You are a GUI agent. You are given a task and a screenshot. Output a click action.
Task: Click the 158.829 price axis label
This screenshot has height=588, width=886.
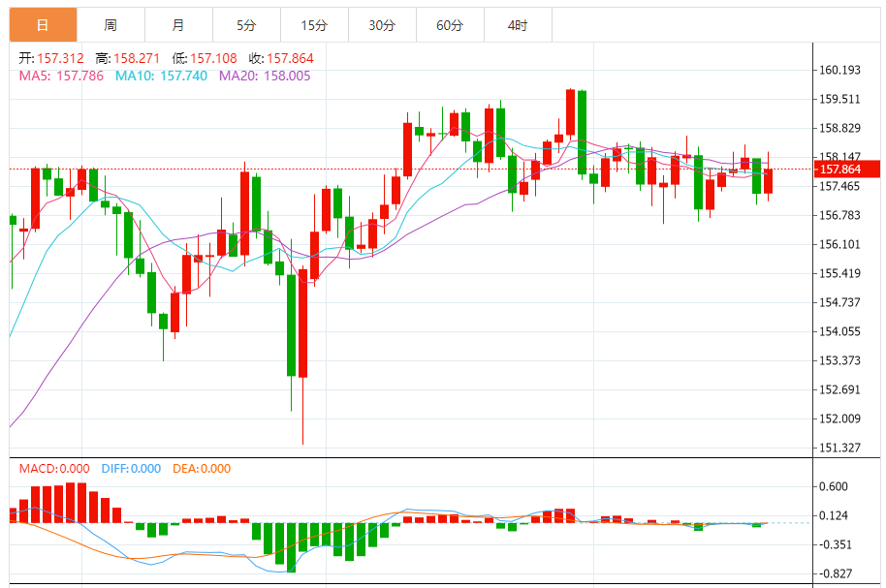click(839, 128)
